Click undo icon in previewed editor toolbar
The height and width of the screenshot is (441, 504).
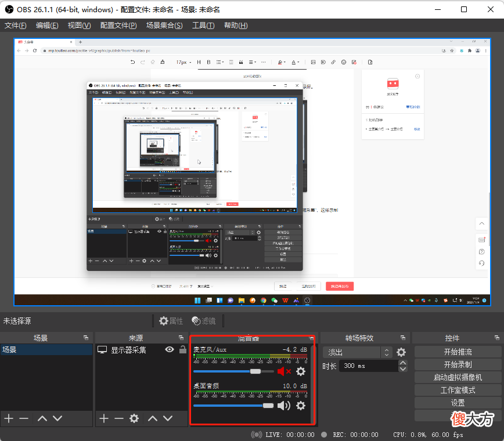click(x=132, y=62)
